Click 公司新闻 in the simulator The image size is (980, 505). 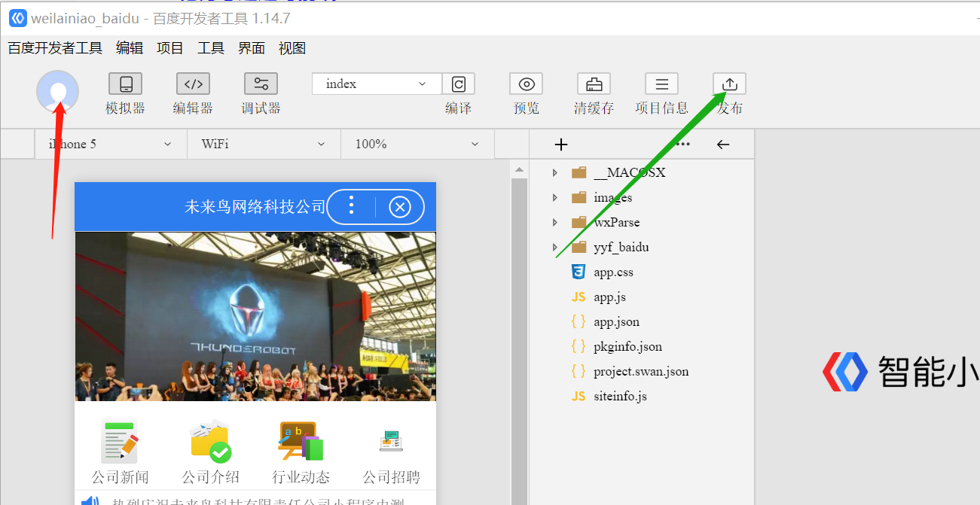point(120,452)
